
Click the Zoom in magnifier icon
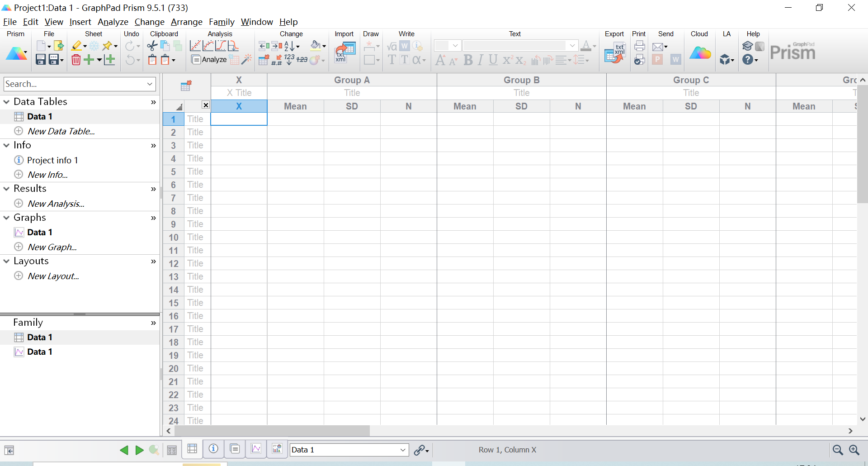coord(854,450)
